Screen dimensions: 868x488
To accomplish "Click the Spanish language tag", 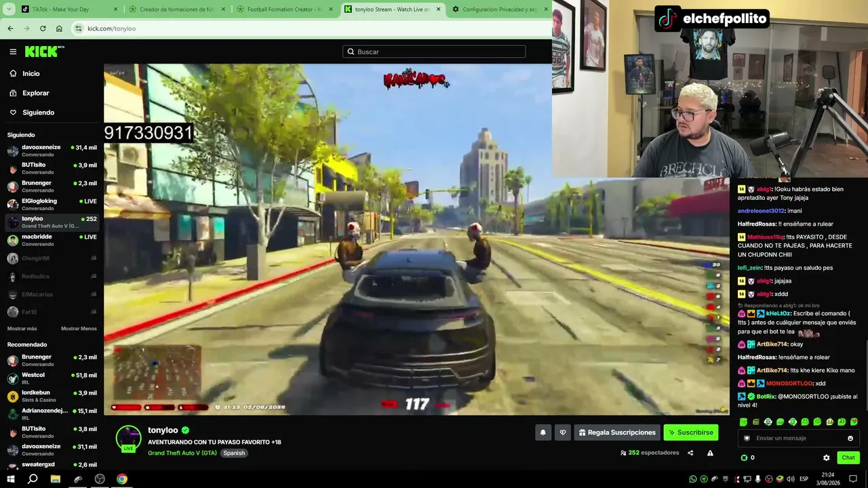I will (x=234, y=453).
